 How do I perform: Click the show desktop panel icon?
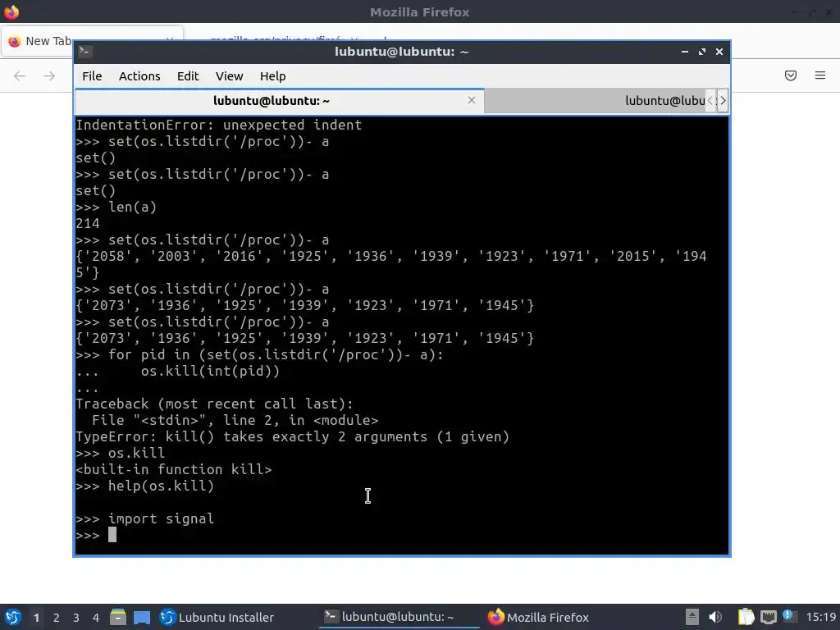(x=142, y=618)
